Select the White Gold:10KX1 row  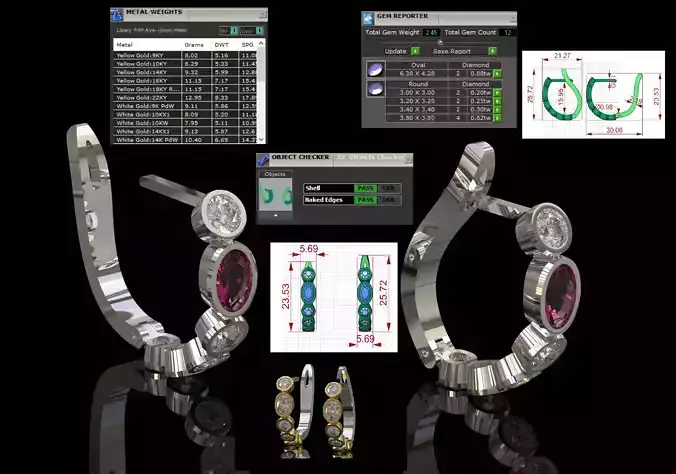click(x=185, y=115)
